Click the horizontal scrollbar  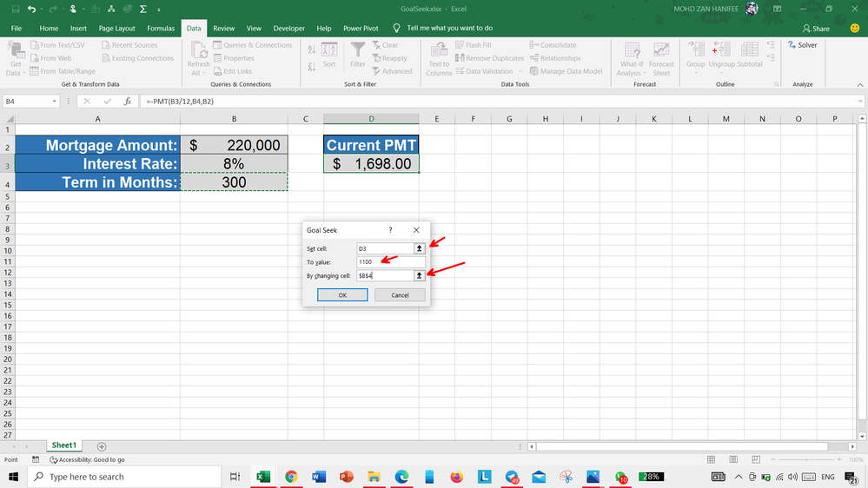(x=682, y=446)
